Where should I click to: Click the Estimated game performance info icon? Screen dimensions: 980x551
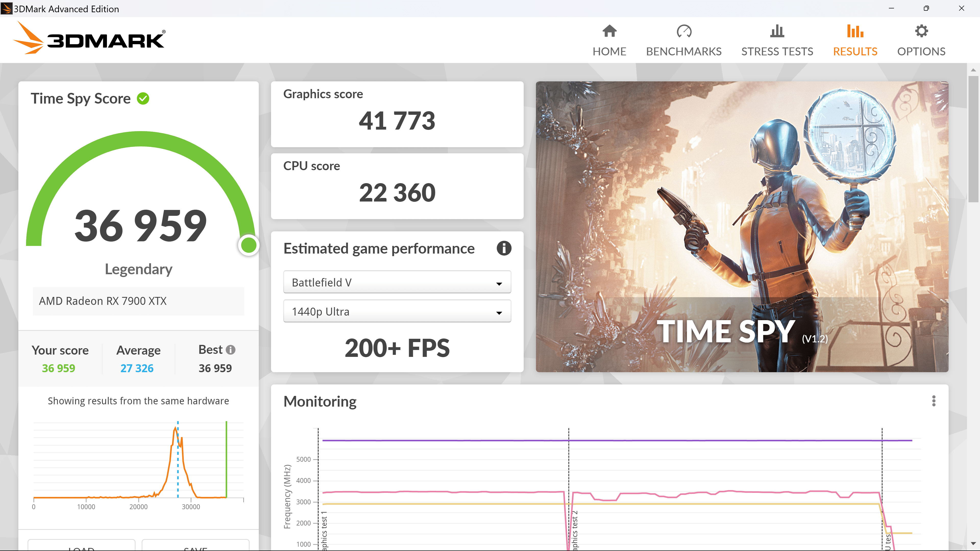click(x=504, y=248)
